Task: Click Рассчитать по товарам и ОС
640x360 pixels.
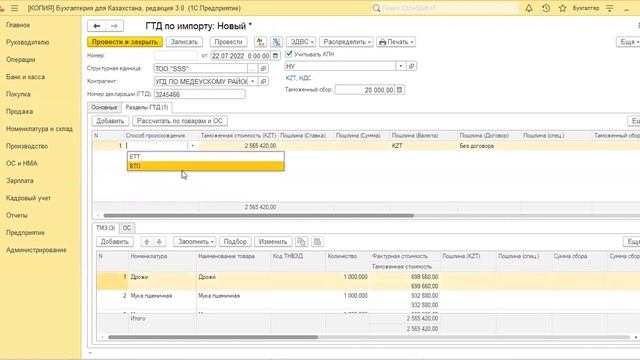Action: coord(180,121)
